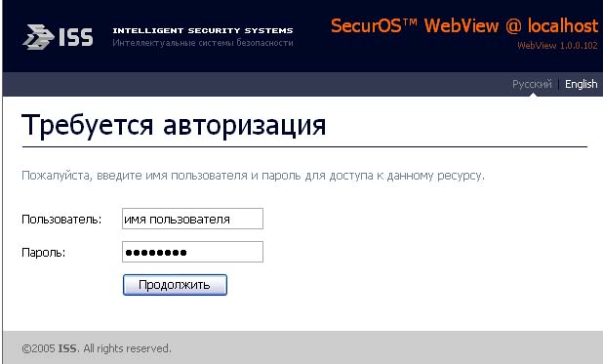Screen dimensions: 603x364
Task: Click the Продолжить button
Action: tap(175, 285)
